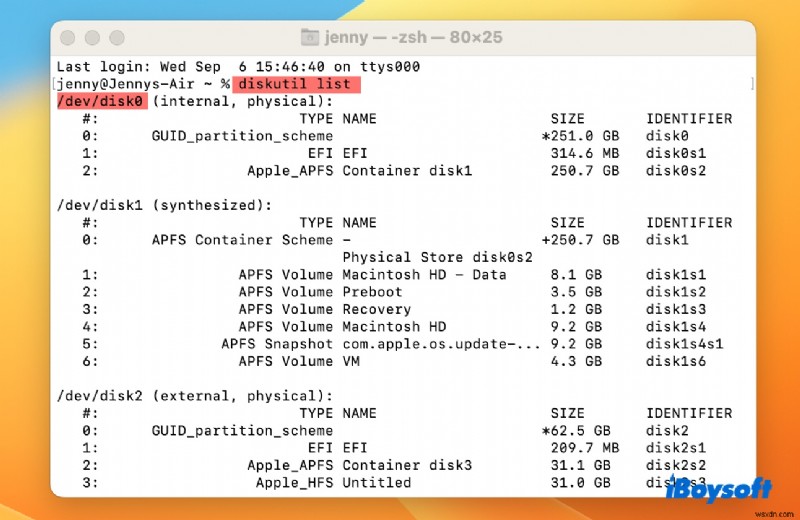
Task: Click the "4.3 GB" size value
Action: click(576, 361)
